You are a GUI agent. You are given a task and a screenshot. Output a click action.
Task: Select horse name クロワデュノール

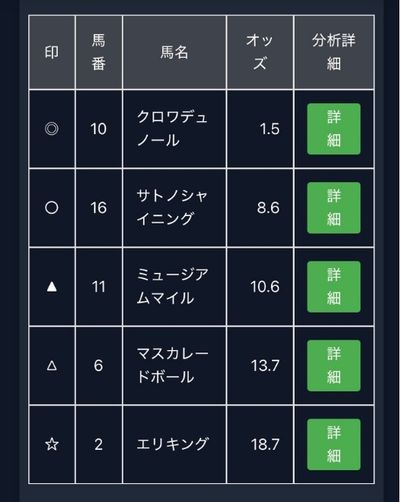coord(172,129)
